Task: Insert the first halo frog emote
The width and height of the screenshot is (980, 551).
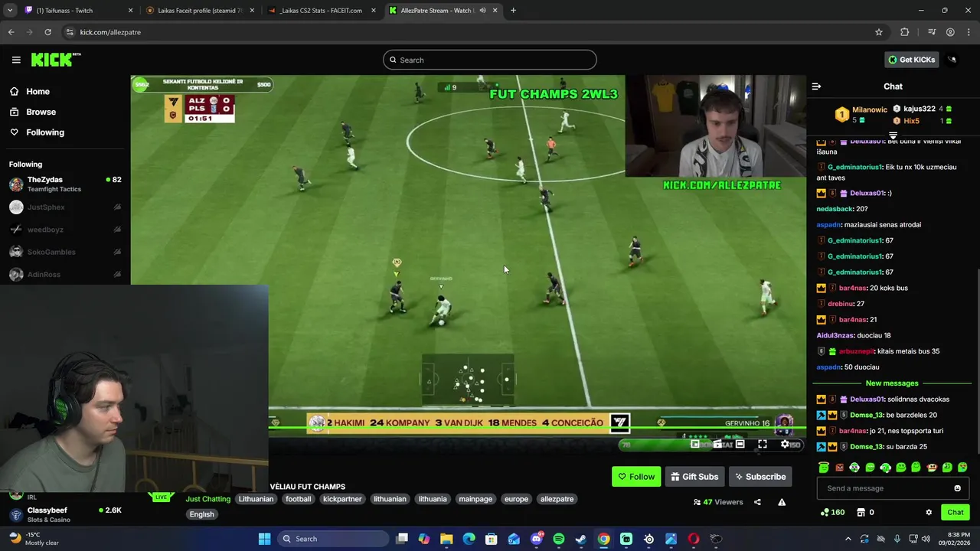Action: point(824,467)
